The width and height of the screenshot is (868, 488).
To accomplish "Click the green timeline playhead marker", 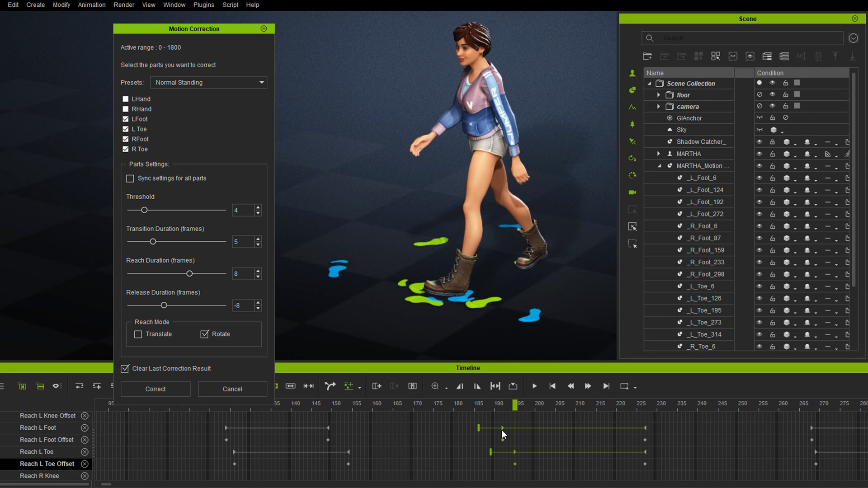I will 514,405.
